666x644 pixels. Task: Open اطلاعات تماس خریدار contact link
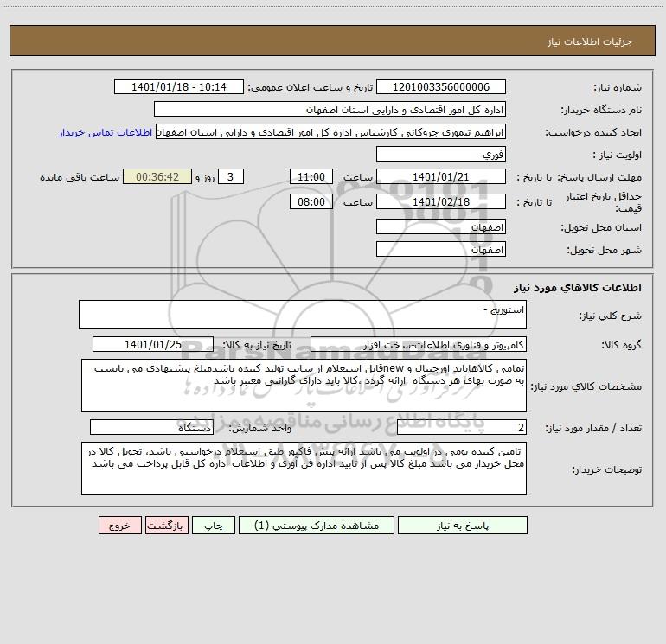point(106,132)
